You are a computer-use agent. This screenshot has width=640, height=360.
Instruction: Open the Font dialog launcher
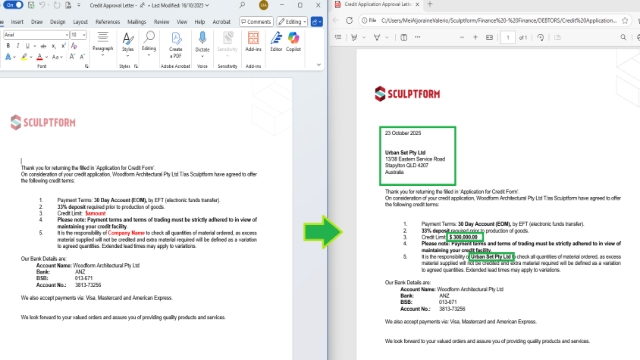[x=87, y=66]
